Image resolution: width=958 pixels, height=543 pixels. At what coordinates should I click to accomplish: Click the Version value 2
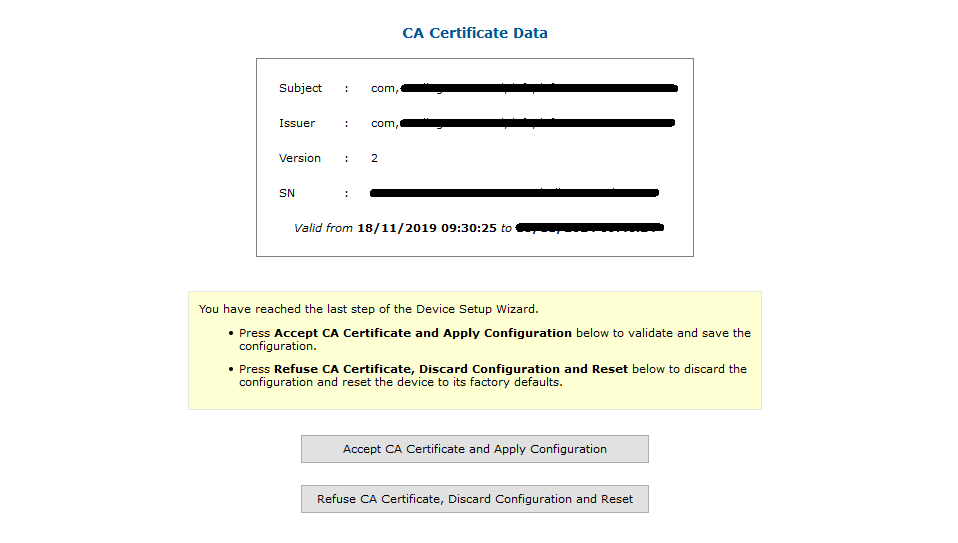(x=375, y=158)
